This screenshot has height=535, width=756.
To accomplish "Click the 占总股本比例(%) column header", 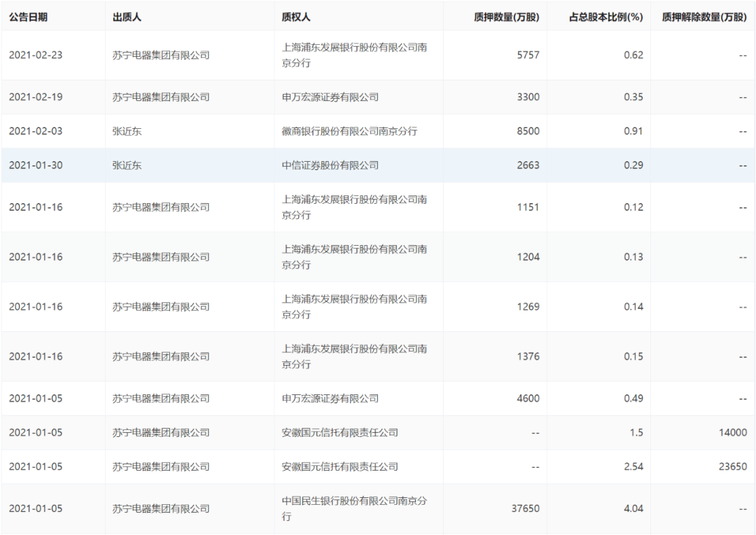I will [605, 18].
